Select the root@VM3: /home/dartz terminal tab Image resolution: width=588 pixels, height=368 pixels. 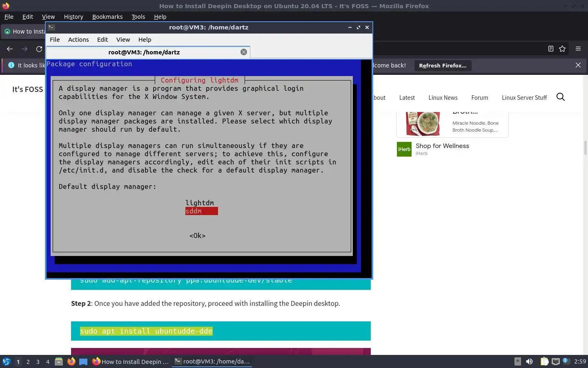pos(144,52)
